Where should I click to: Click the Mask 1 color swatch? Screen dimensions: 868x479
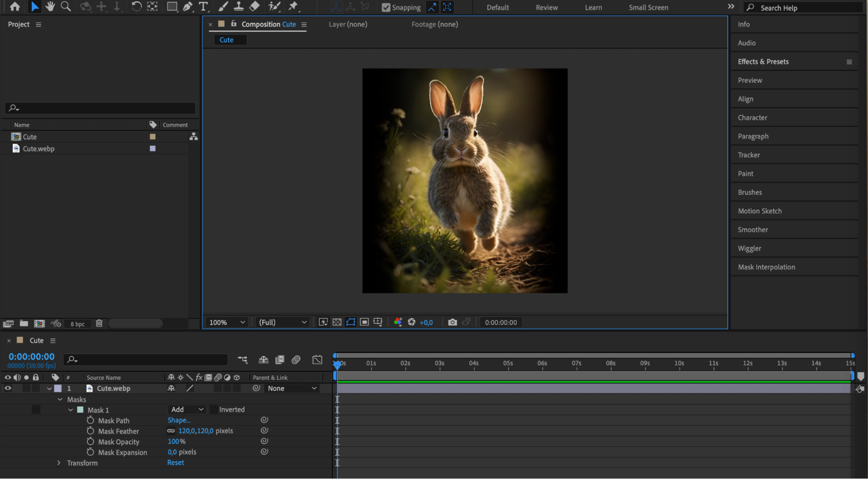click(x=80, y=409)
